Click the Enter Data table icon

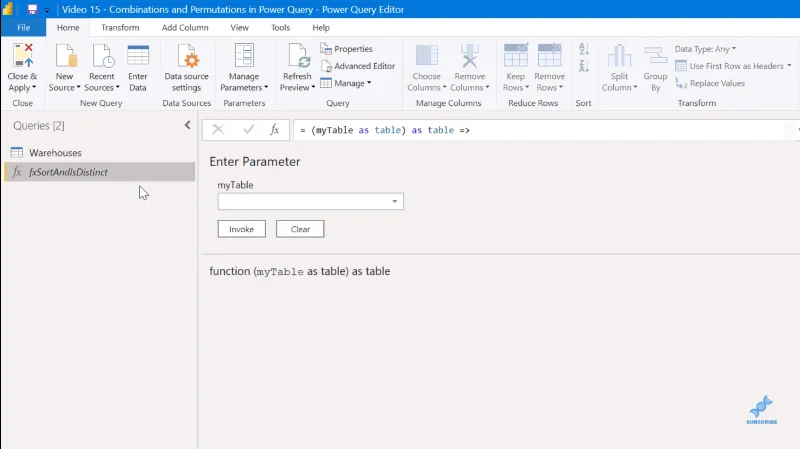pyautogui.click(x=138, y=55)
